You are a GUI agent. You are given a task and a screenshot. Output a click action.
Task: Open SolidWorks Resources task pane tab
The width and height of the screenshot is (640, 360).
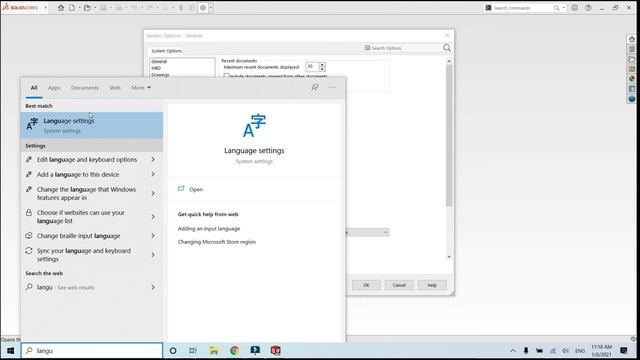coord(632,39)
